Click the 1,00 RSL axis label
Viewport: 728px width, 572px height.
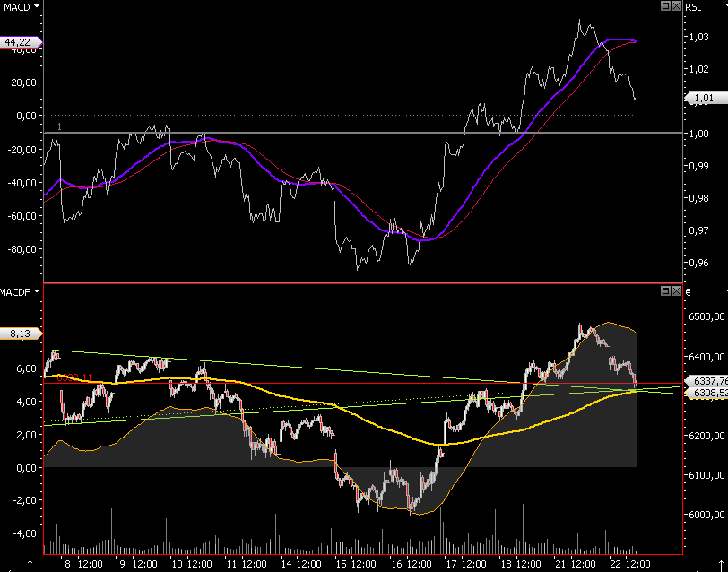(x=698, y=134)
